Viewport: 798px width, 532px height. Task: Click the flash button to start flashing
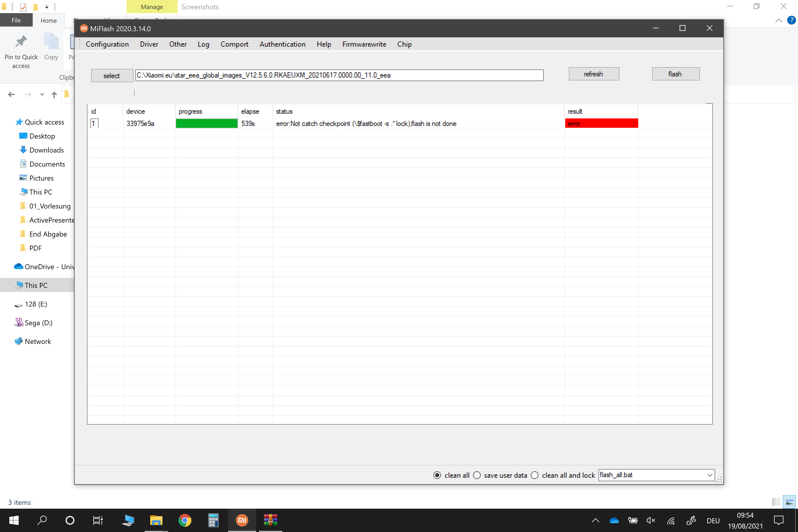point(675,73)
